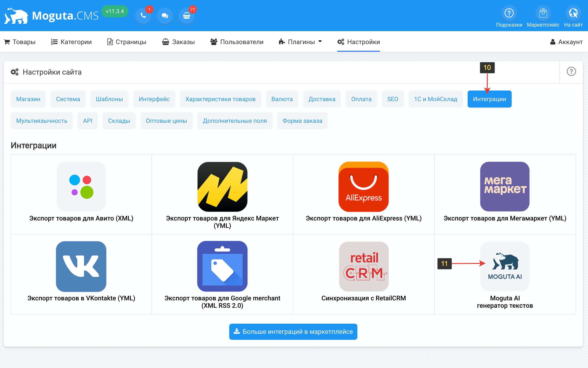Click the На сайт globe icon
This screenshot has height=368, width=588.
(573, 13)
